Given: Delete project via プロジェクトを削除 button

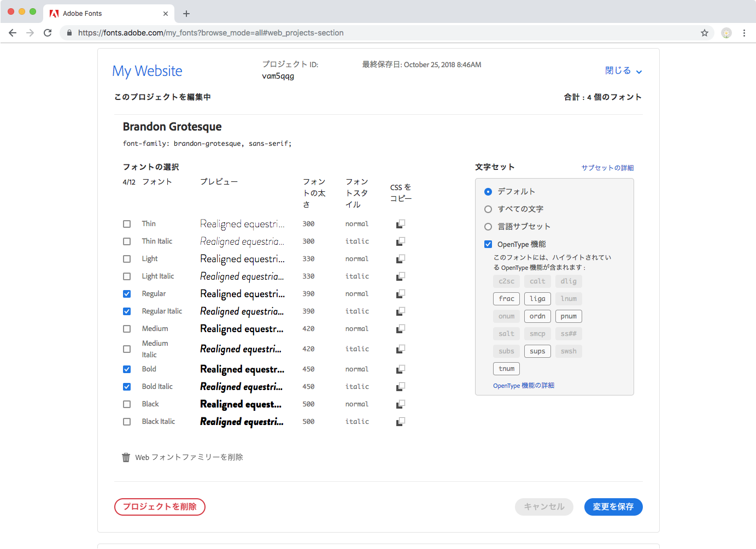Looking at the screenshot, I should coord(160,507).
